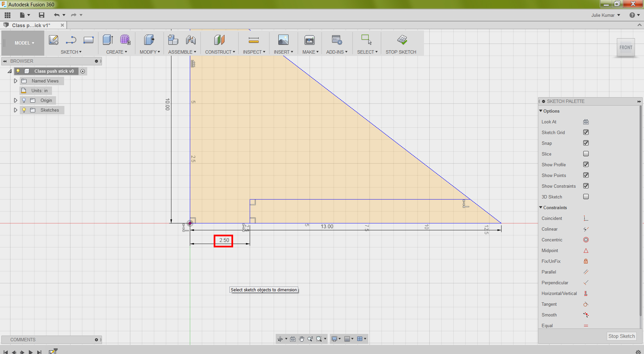Select the Rectangle sketch tool icon
The width and height of the screenshot is (644, 354).
(89, 40)
